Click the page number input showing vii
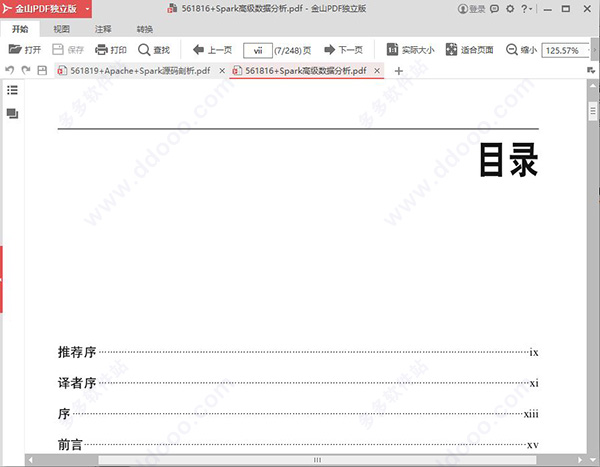This screenshot has width=600, height=467. (x=258, y=50)
